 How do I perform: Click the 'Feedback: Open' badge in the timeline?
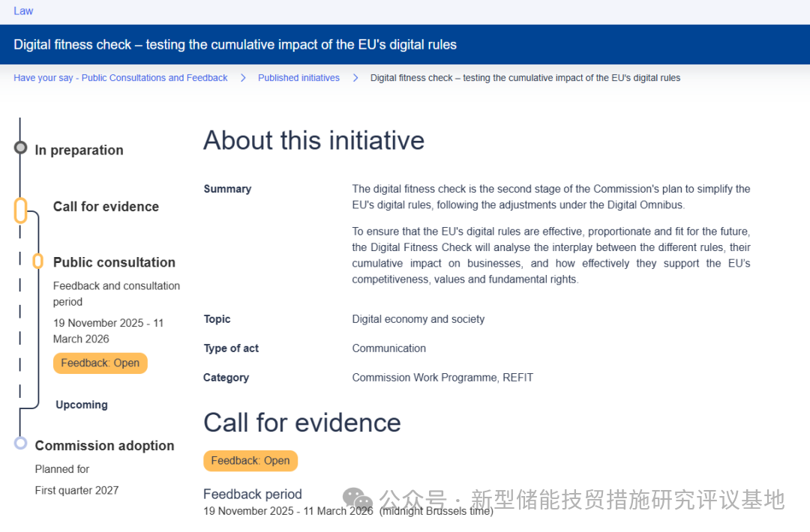coord(100,363)
